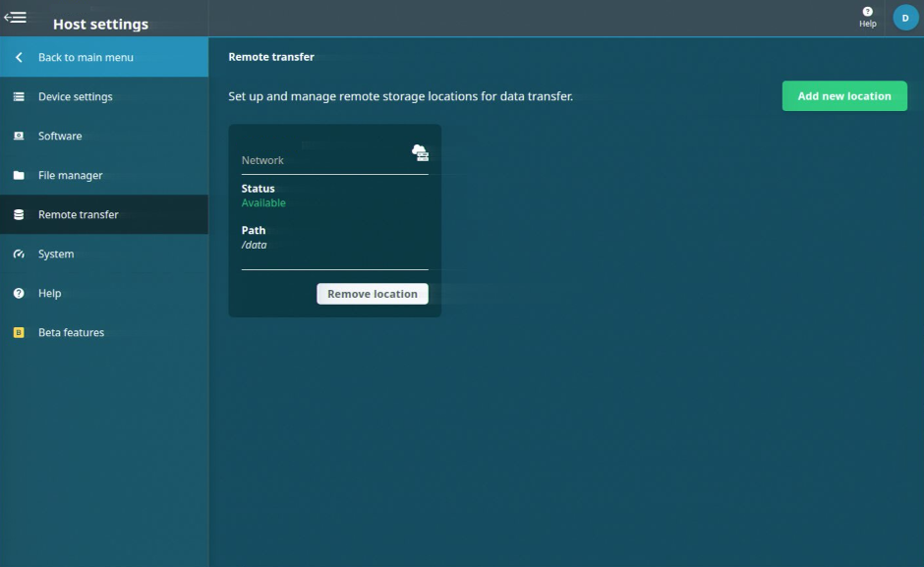Click the Network storage location card
This screenshot has height=567, width=924.
click(334, 219)
